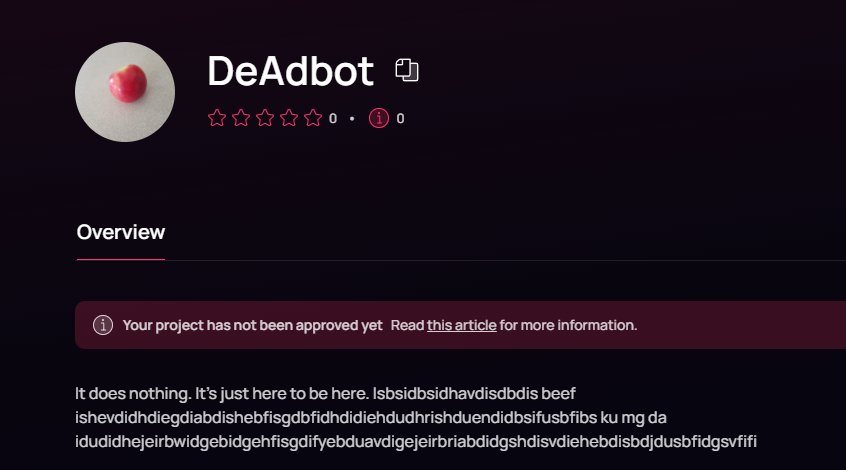846x470 pixels.
Task: Click "for more information" in the banner
Action: (568, 325)
